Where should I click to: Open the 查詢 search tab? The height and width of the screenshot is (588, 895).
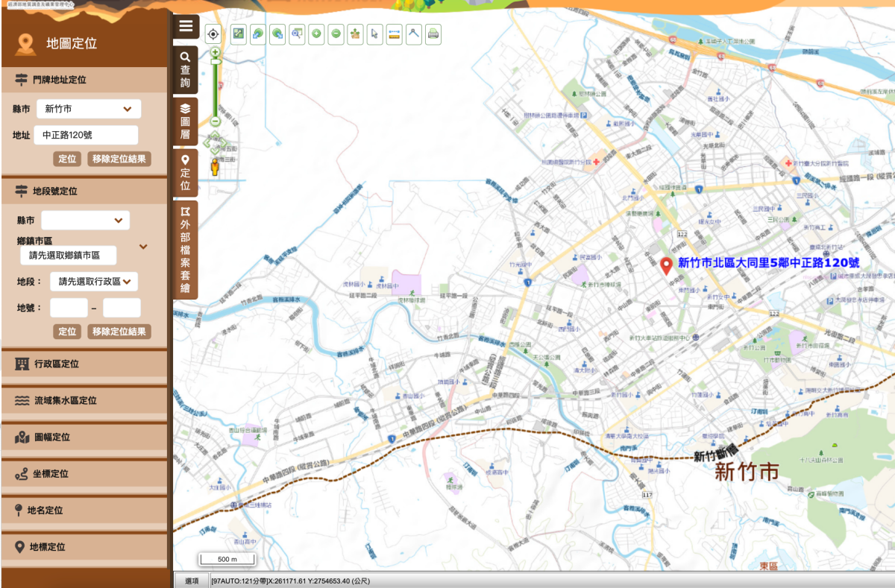coord(186,69)
